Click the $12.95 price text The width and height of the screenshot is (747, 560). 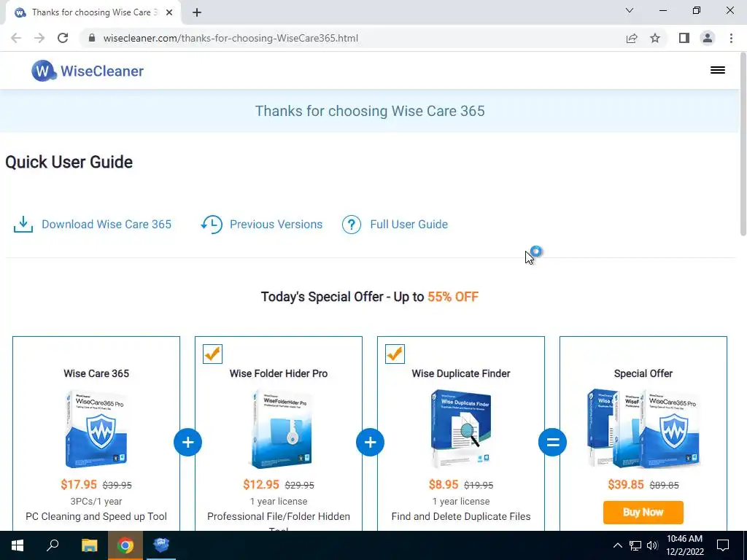click(261, 485)
